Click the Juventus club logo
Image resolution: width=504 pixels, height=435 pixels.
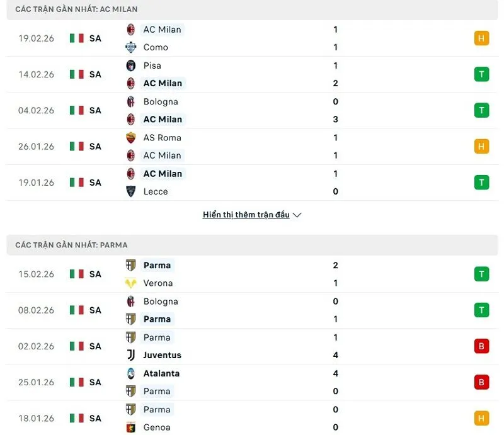click(x=132, y=355)
